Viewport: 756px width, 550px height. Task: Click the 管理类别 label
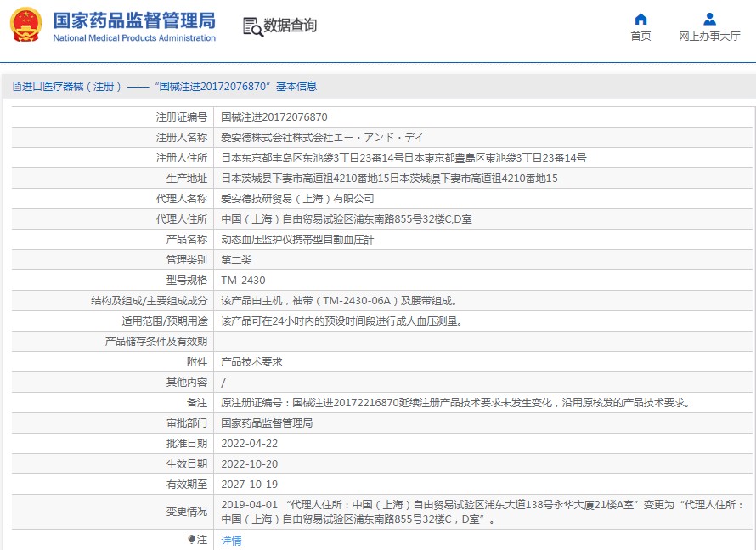click(187, 260)
